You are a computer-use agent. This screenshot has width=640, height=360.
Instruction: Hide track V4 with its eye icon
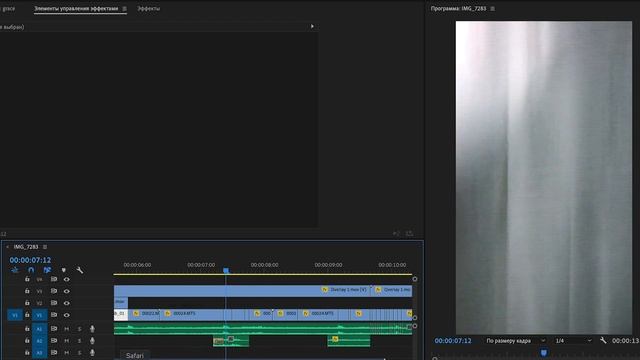[67, 280]
